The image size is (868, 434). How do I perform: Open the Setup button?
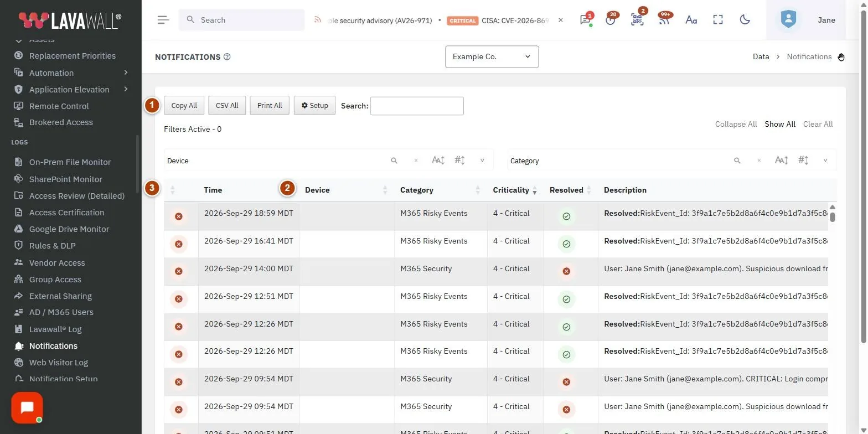tap(314, 105)
